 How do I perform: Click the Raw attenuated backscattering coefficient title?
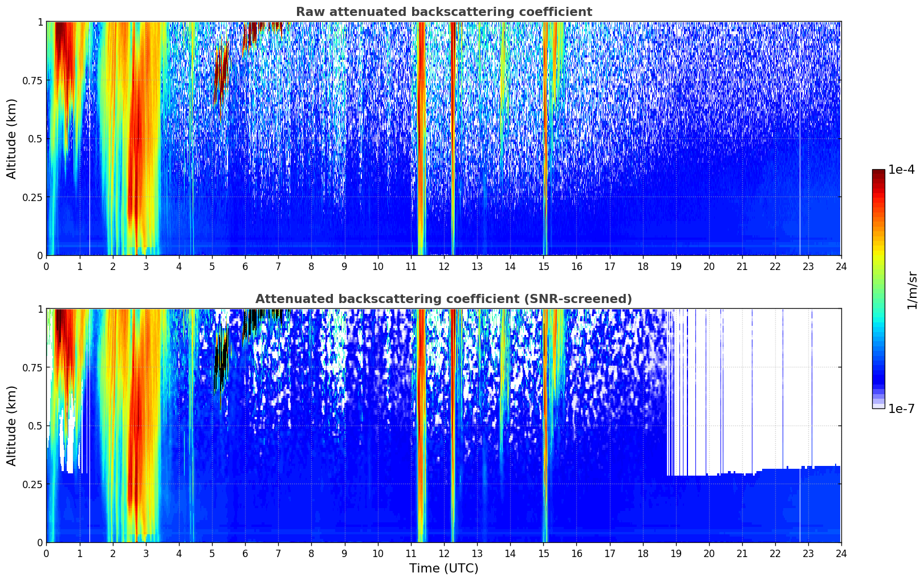click(443, 12)
